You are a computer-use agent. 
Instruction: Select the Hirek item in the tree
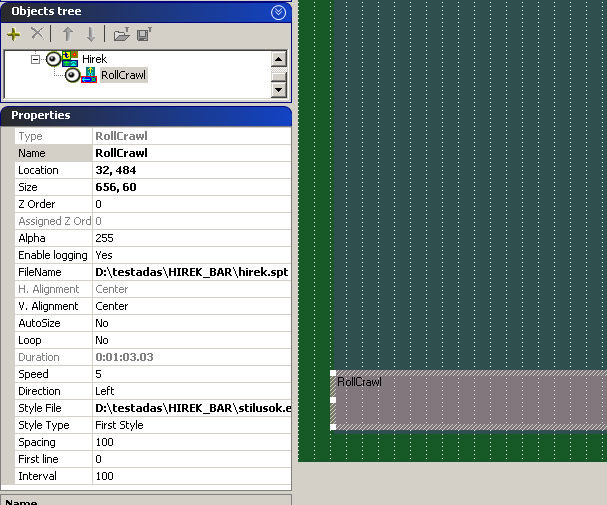pos(94,59)
